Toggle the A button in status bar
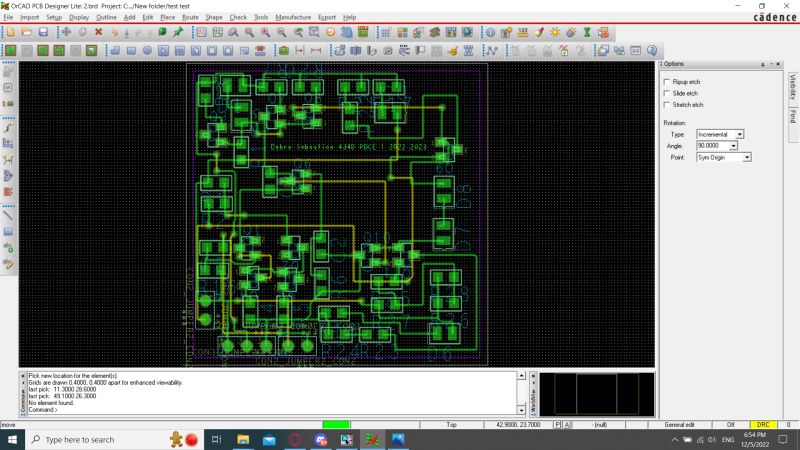 (x=566, y=424)
